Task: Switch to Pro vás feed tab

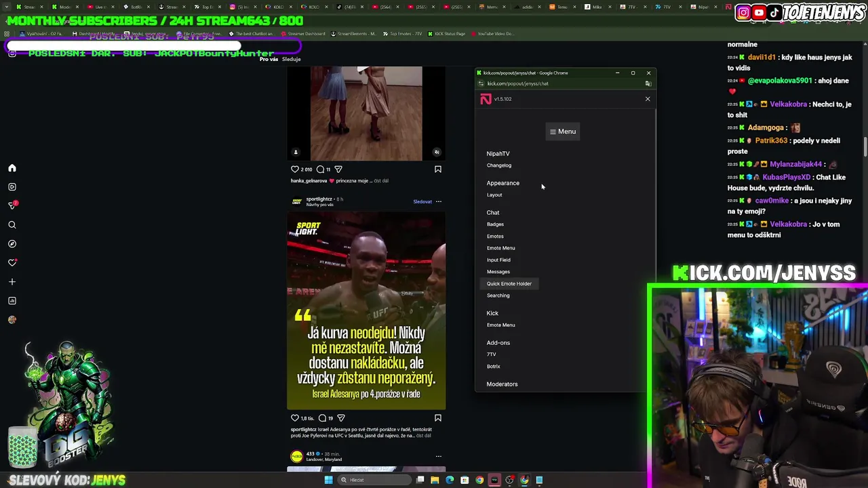Action: [x=269, y=60]
